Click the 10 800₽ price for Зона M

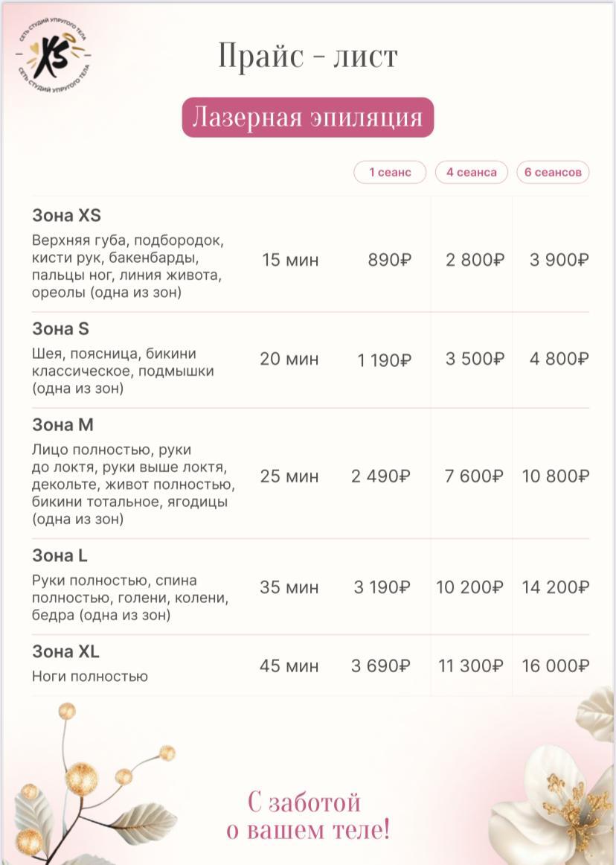pyautogui.click(x=555, y=476)
